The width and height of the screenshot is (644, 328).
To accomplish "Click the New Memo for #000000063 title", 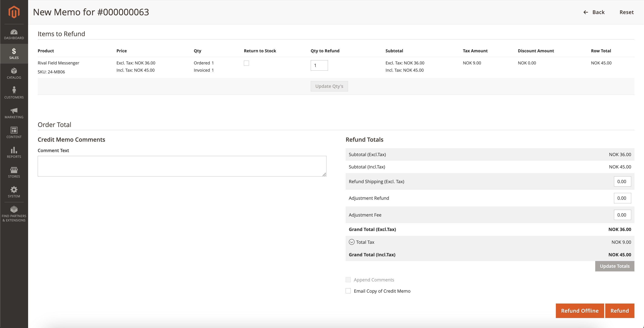I will point(91,12).
